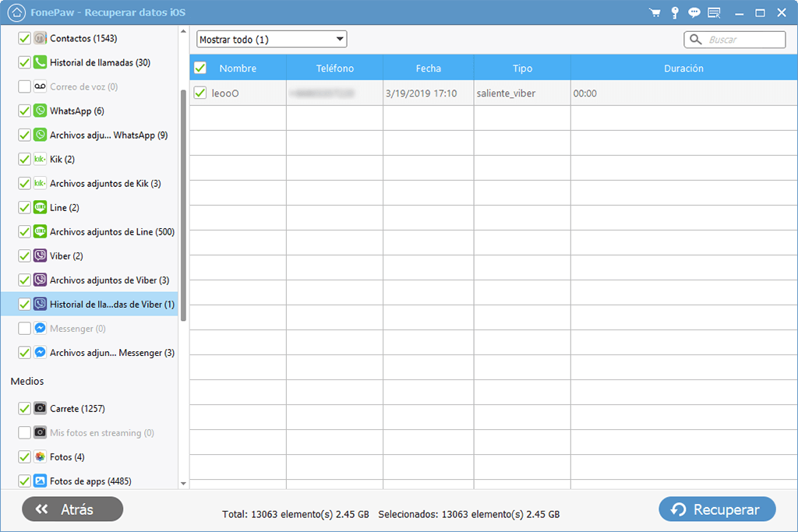The width and height of the screenshot is (798, 532).
Task: Click the Archivos adjuntos WhatsApp icon
Action: [41, 135]
